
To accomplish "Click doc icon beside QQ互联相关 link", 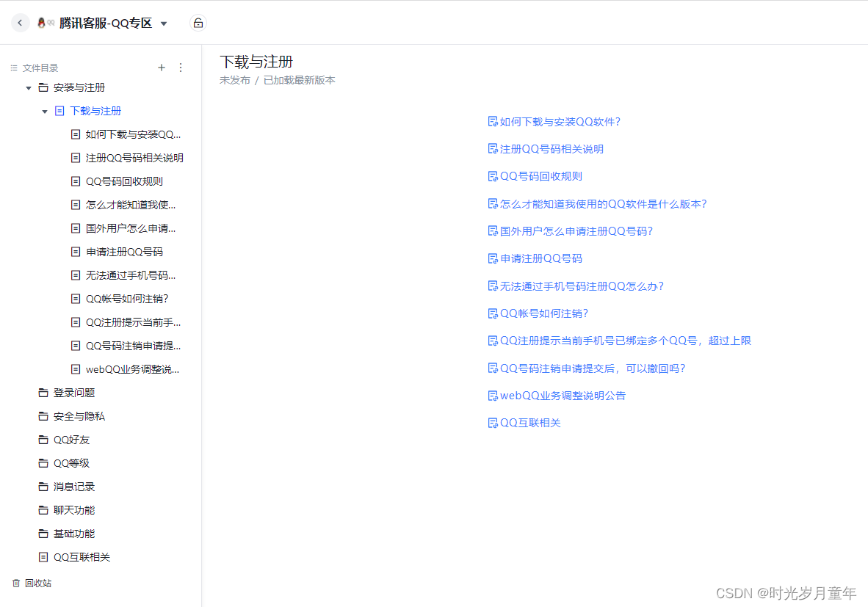I will tap(493, 423).
